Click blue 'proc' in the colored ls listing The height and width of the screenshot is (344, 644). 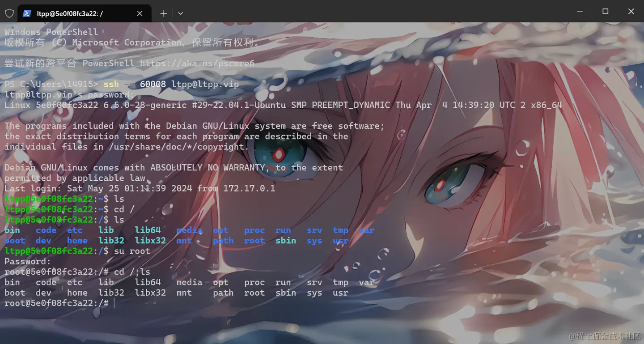254,230
